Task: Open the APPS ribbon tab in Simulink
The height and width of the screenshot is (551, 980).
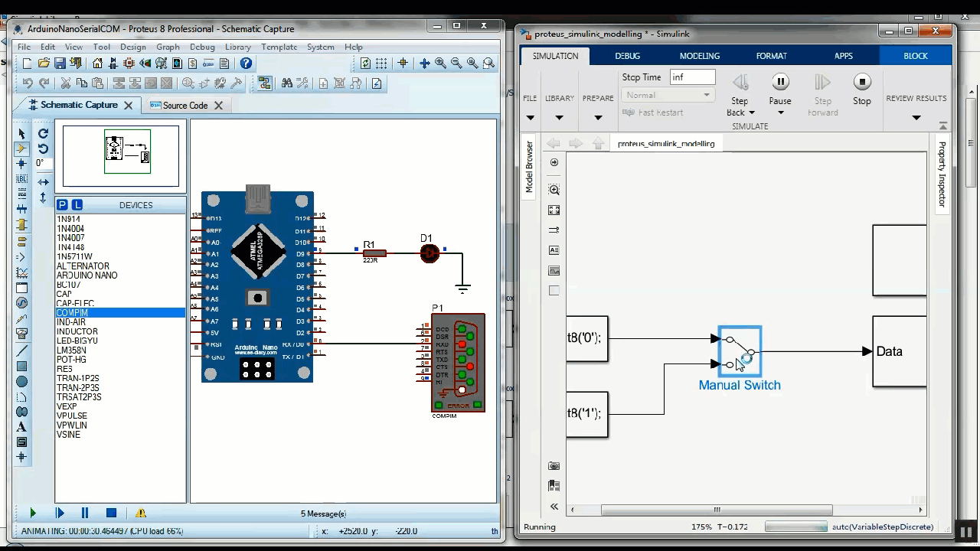Action: (843, 56)
